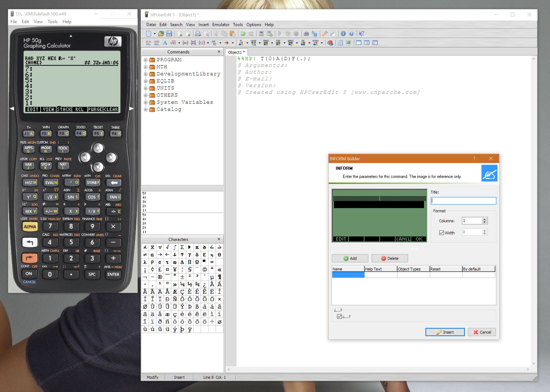Click the Help Text column header
Image resolution: width=550 pixels, height=392 pixels.
[x=381, y=269]
